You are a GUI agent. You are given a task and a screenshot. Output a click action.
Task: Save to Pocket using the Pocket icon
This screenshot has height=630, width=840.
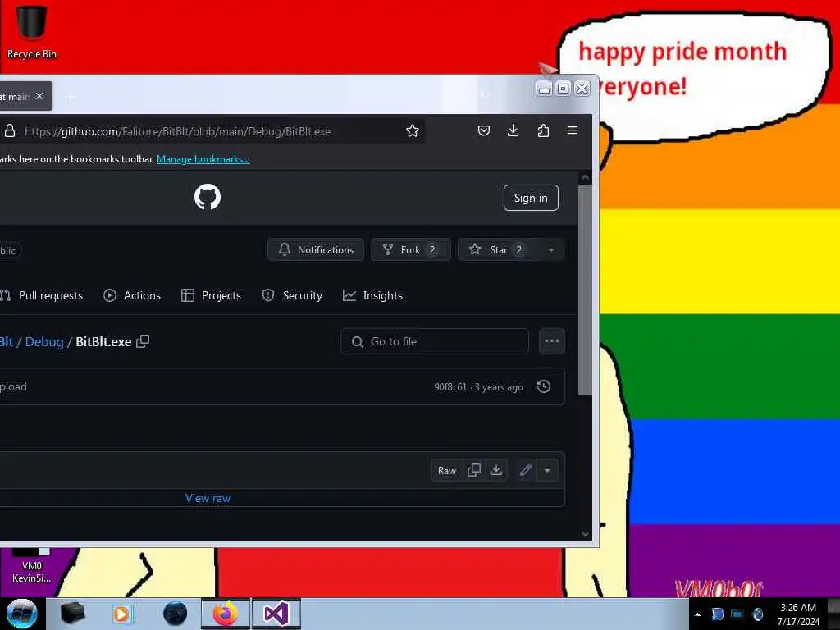point(484,130)
